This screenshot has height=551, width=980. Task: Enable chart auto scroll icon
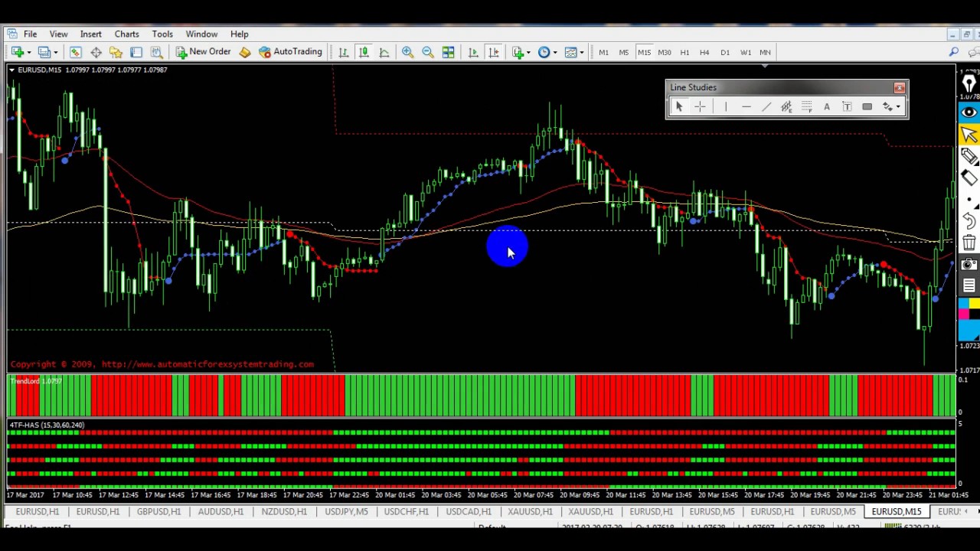click(x=473, y=52)
